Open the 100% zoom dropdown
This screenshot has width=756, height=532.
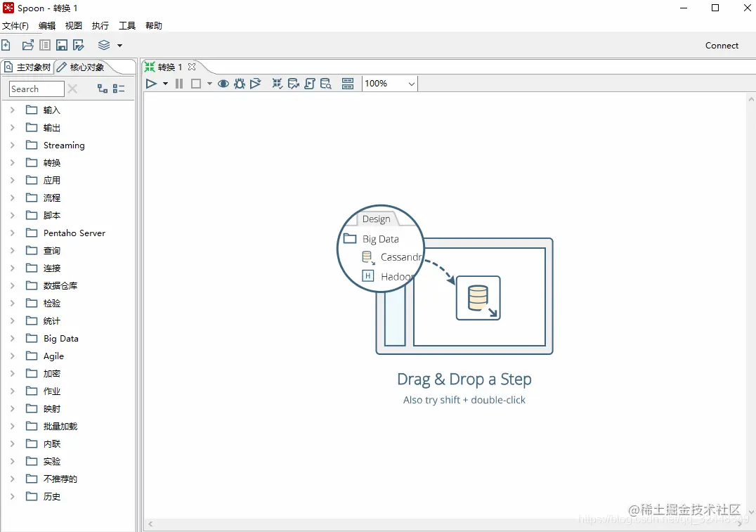point(389,84)
